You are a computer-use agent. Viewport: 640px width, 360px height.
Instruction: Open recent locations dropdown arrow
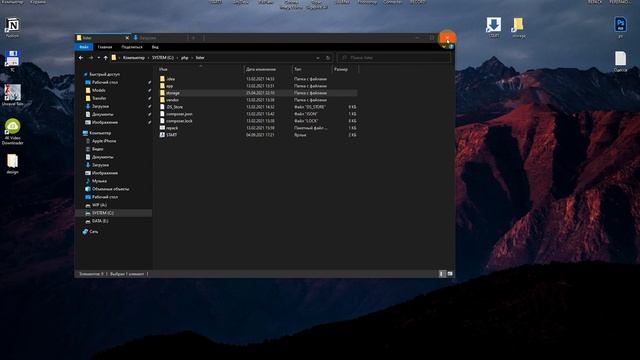pyautogui.click(x=98, y=58)
